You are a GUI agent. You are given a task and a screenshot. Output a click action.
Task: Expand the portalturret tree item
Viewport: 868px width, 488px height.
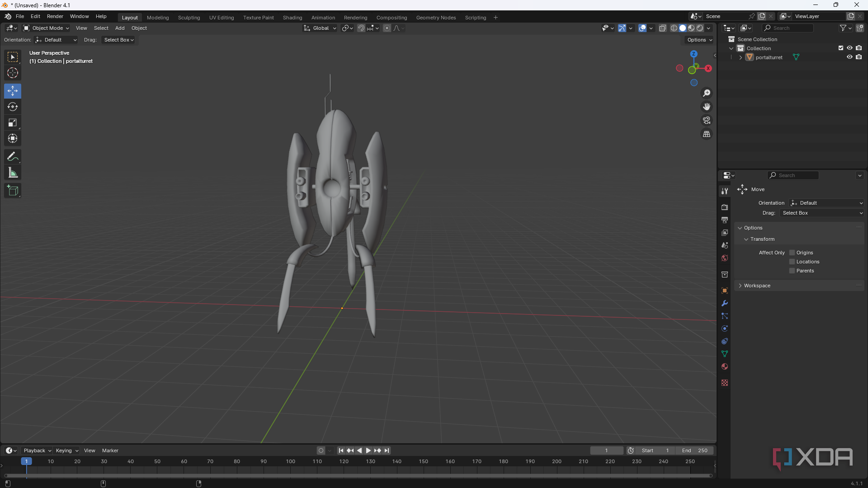[x=741, y=57]
